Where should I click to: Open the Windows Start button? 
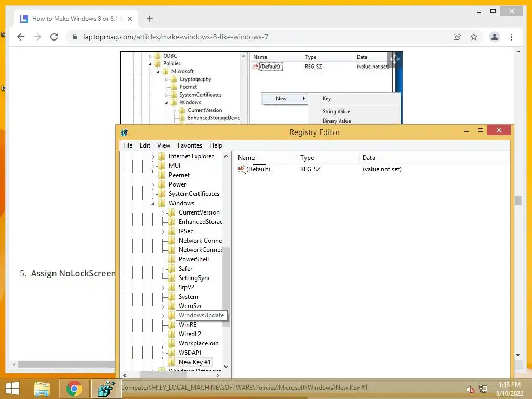(x=12, y=389)
